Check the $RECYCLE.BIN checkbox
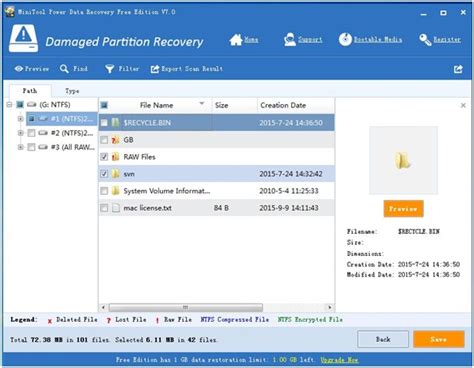This screenshot has height=368, width=474. [x=104, y=123]
